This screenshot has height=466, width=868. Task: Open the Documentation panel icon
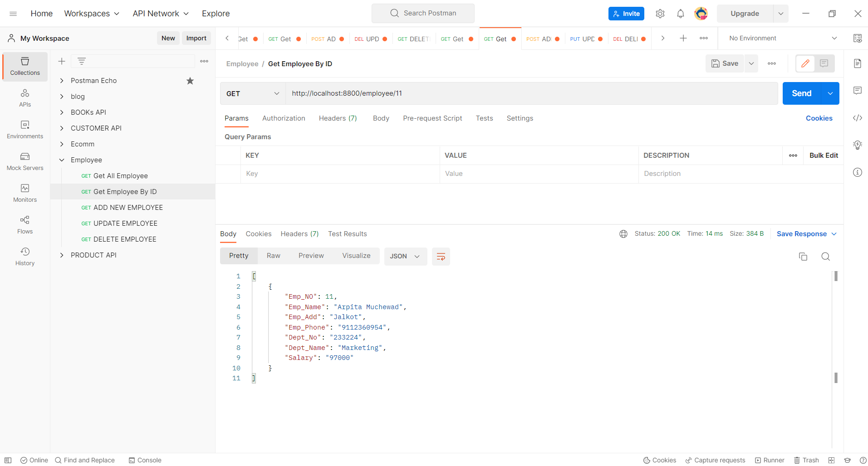(x=858, y=63)
